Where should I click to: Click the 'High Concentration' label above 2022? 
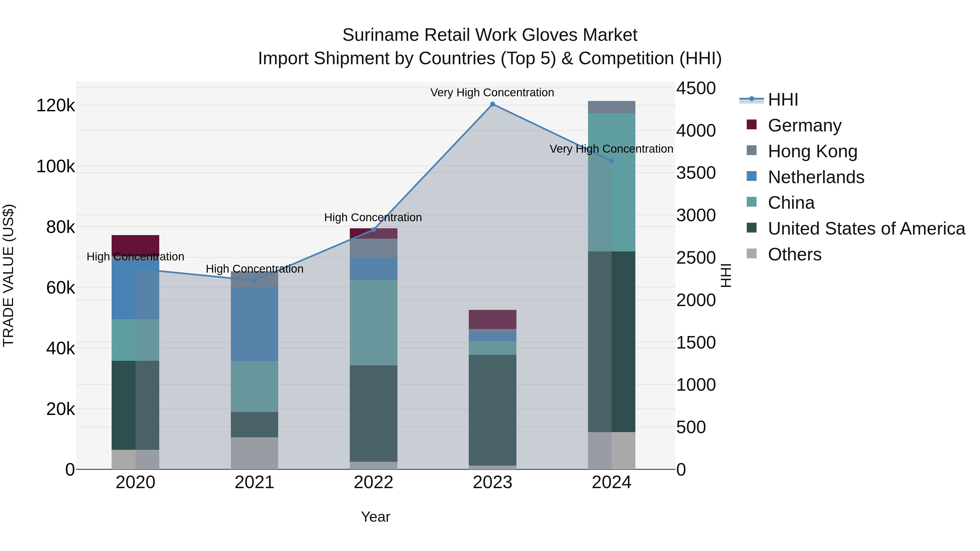click(x=373, y=218)
